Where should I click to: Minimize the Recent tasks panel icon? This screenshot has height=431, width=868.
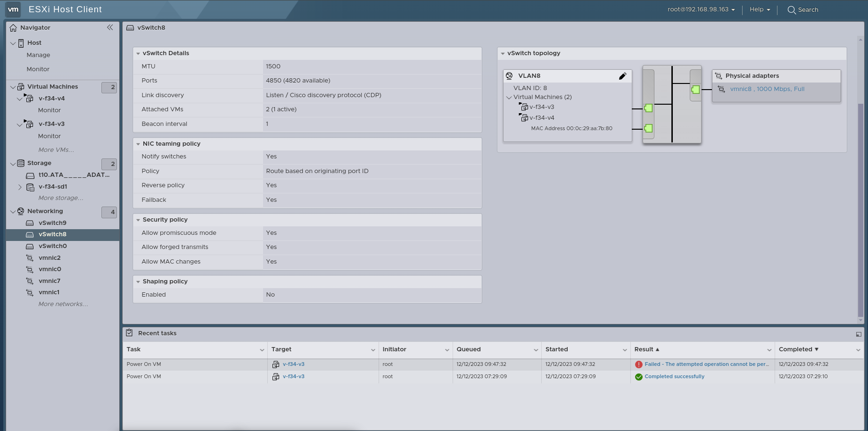click(859, 334)
